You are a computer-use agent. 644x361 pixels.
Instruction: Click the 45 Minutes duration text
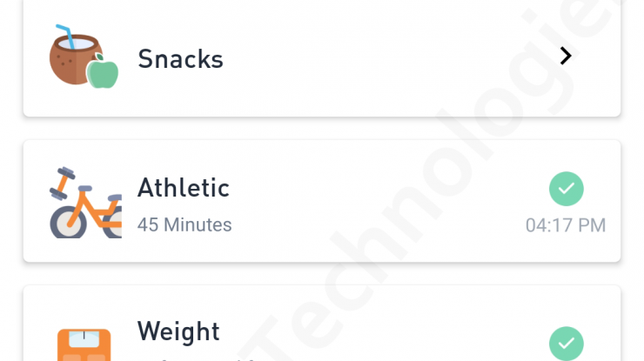tap(184, 225)
